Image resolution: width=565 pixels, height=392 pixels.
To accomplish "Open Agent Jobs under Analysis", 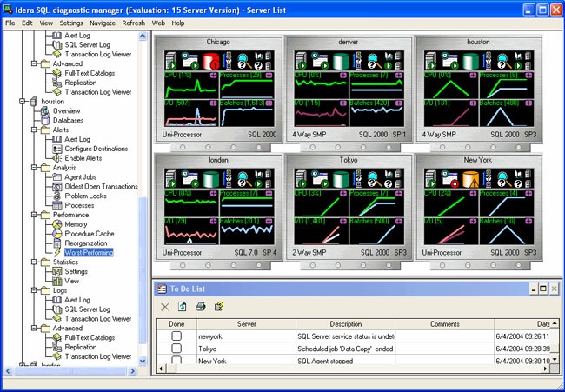I will (80, 177).
